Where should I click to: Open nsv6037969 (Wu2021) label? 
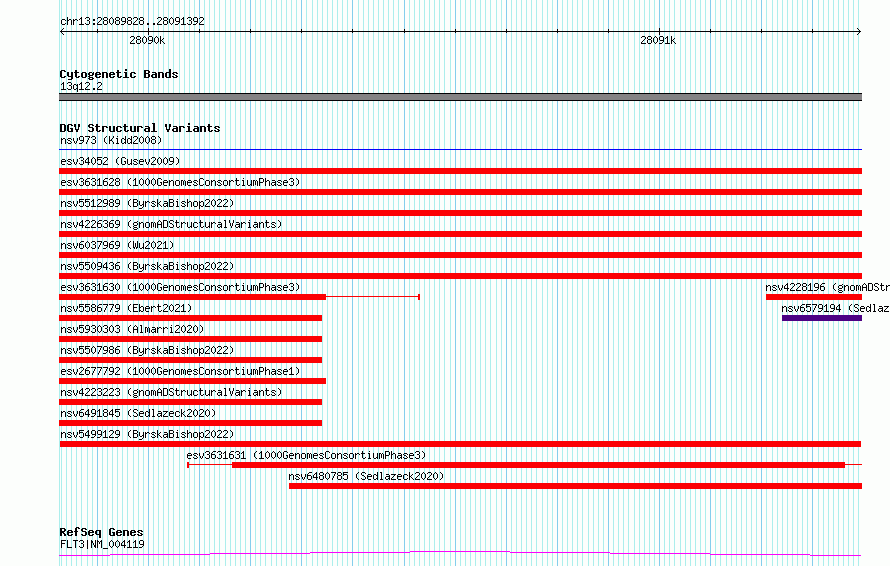[117, 245]
